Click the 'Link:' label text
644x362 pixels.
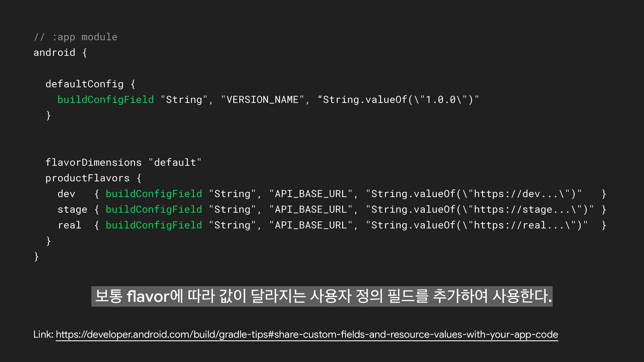point(43,335)
